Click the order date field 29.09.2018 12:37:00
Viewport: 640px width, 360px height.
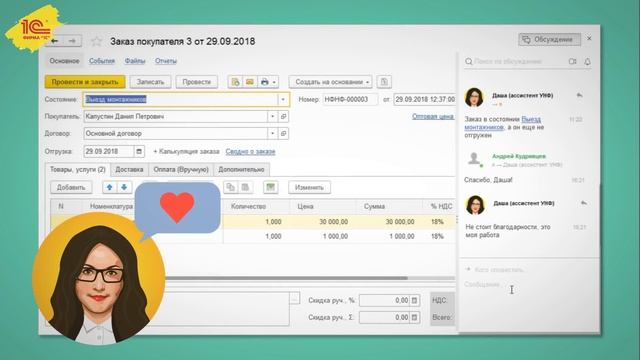424,99
